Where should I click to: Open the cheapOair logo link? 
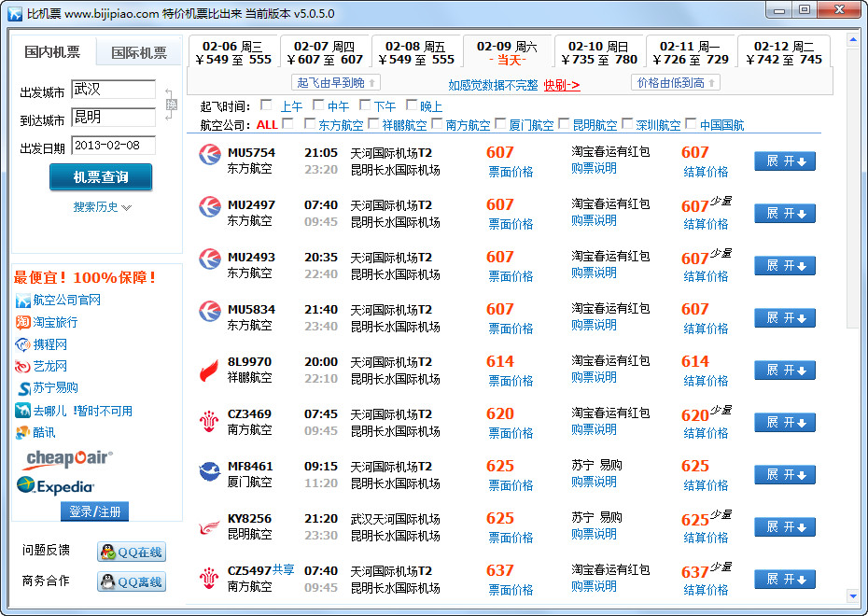click(x=68, y=458)
